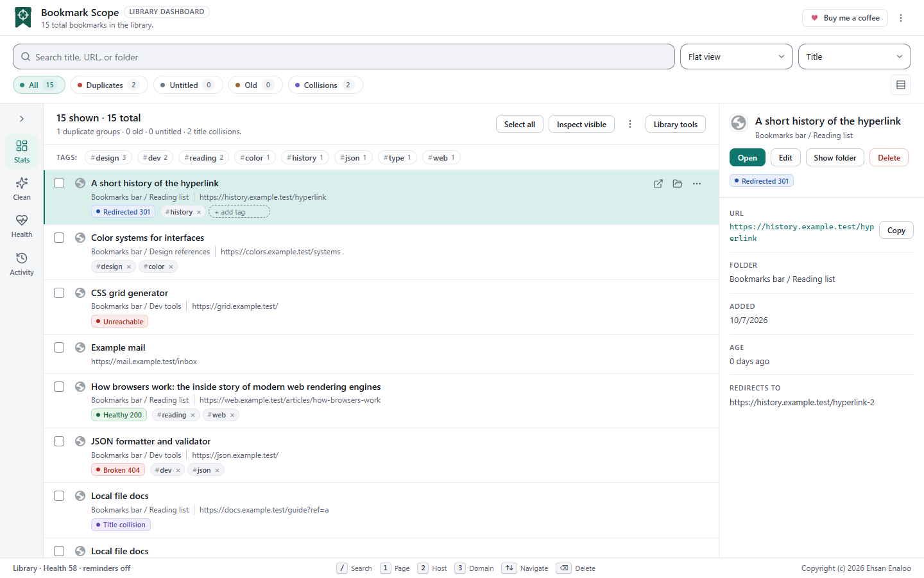Open Library tools
Viewport: 924px width, 578px height.
pos(676,124)
